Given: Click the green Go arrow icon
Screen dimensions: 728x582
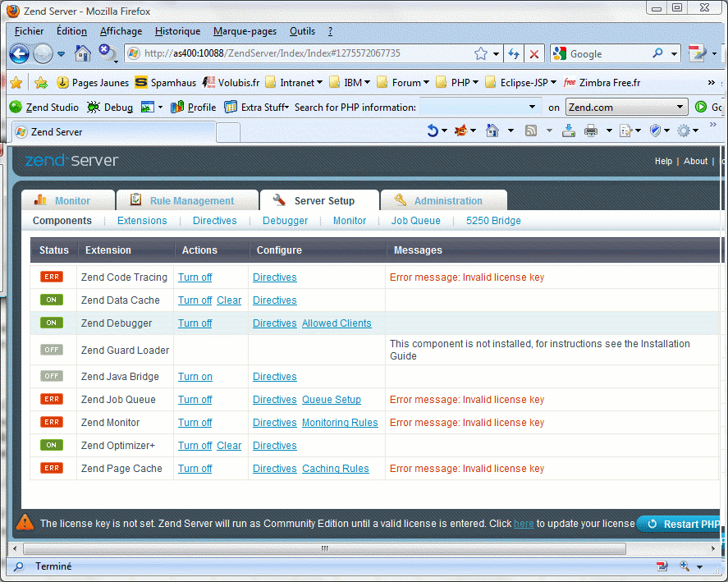Looking at the screenshot, I should 701,108.
